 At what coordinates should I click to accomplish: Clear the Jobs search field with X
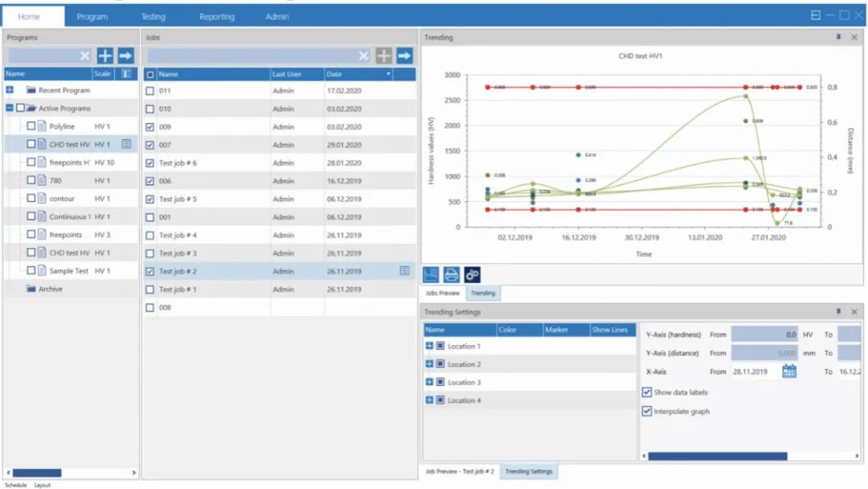363,55
